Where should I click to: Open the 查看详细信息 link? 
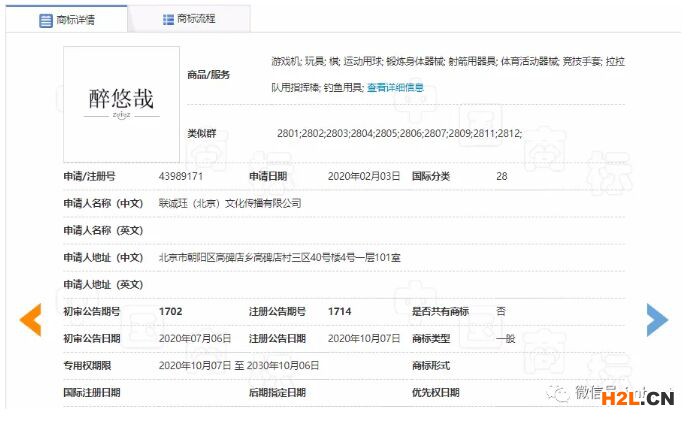click(x=395, y=87)
